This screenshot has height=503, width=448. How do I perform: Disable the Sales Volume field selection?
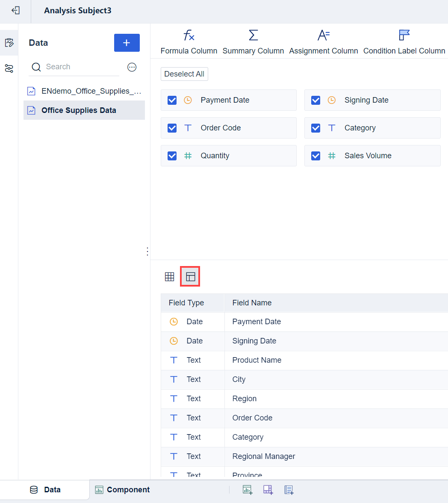click(315, 155)
